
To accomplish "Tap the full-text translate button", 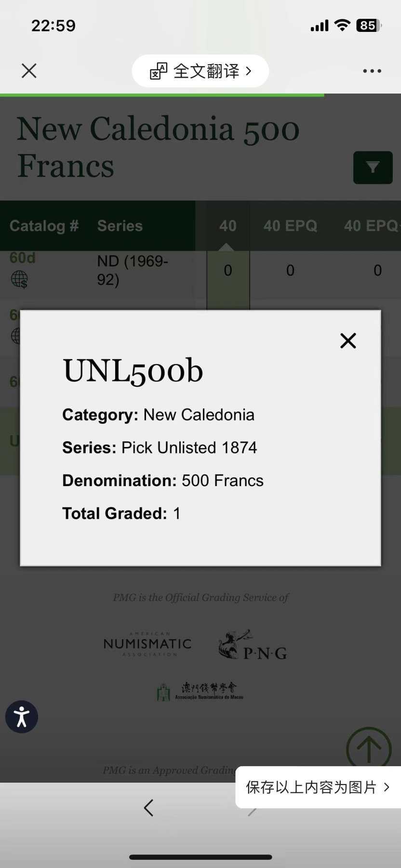I will (200, 71).
